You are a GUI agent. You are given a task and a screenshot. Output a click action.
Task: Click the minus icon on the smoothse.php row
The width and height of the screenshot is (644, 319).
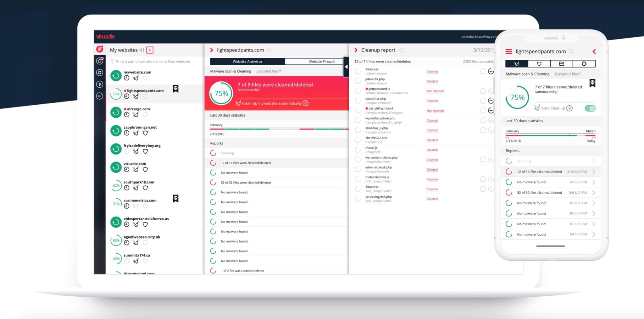491,101
